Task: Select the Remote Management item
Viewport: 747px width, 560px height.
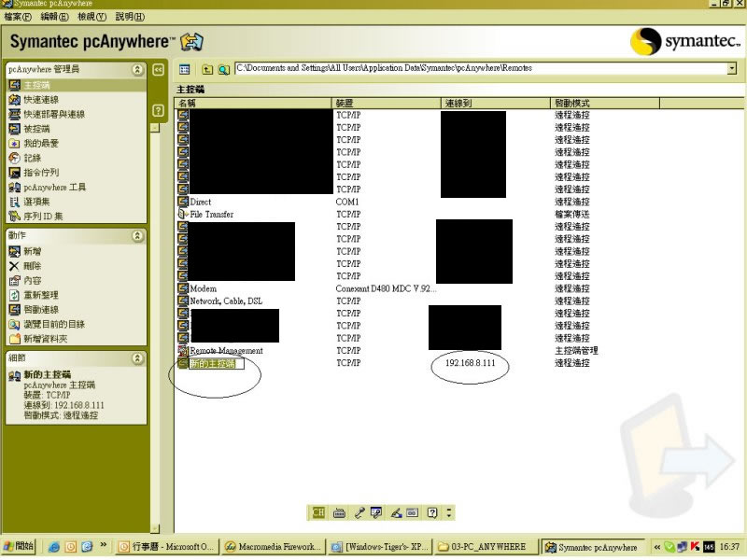Action: (226, 351)
